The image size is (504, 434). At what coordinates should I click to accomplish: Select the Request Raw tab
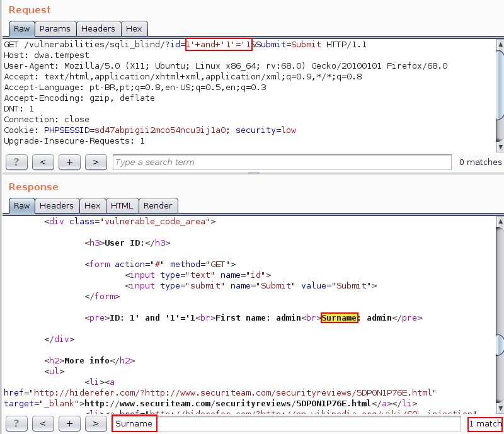tap(21, 28)
